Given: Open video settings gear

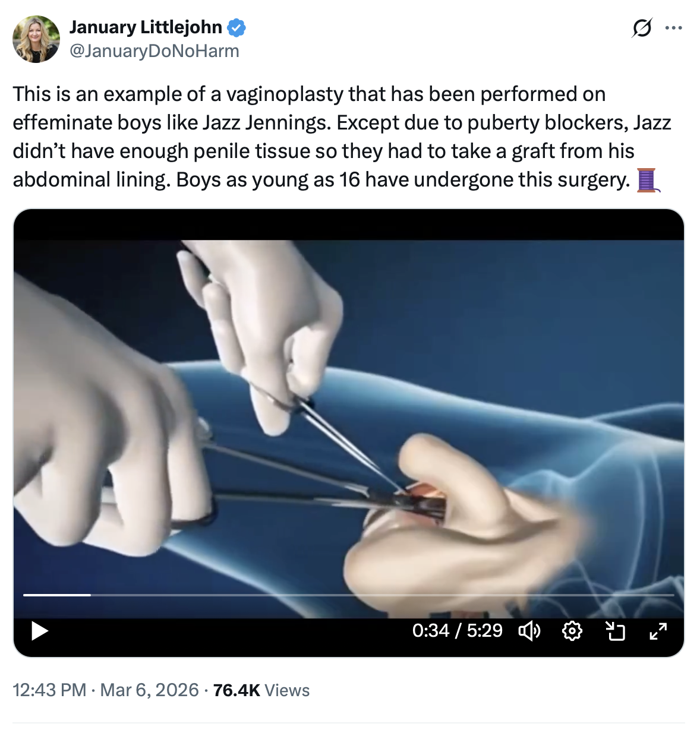Looking at the screenshot, I should pyautogui.click(x=572, y=631).
